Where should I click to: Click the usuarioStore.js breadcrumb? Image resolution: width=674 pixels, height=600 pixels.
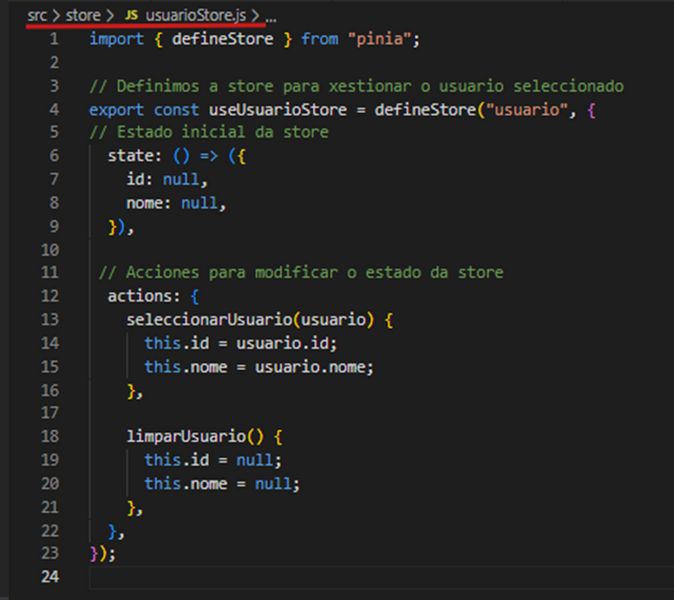tap(196, 16)
